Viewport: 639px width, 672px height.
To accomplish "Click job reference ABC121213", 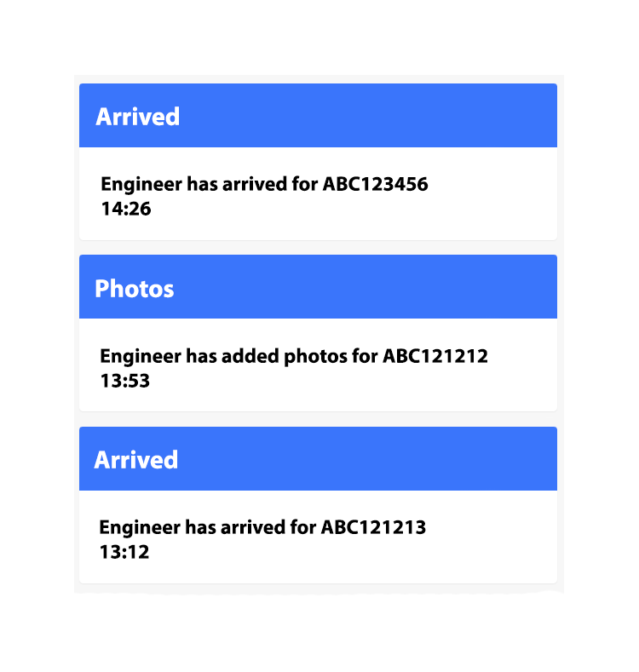I will point(373,528).
